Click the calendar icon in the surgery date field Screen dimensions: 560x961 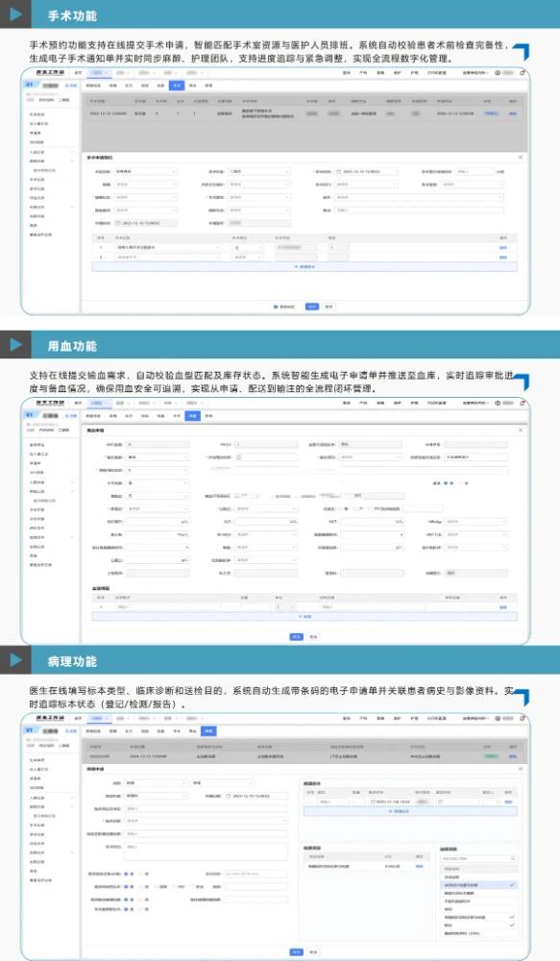[x=339, y=172]
